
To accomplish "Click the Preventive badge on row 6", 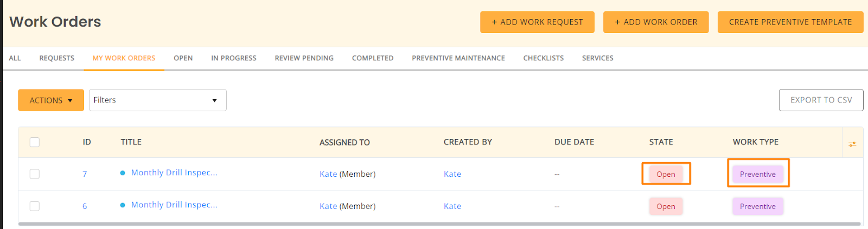I will tap(757, 206).
